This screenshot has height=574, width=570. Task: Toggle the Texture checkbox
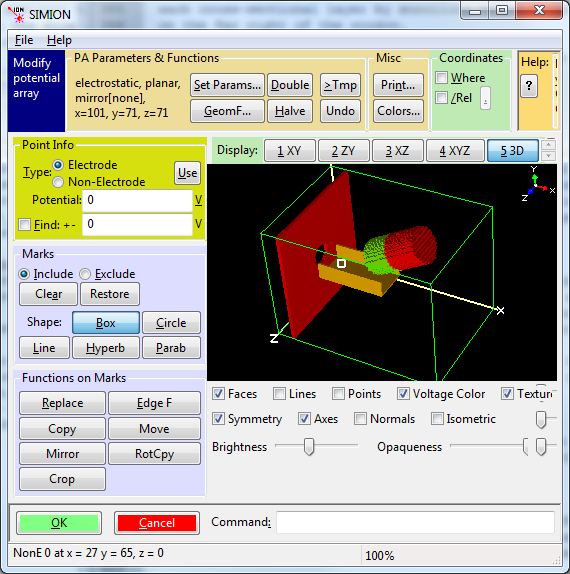click(507, 394)
